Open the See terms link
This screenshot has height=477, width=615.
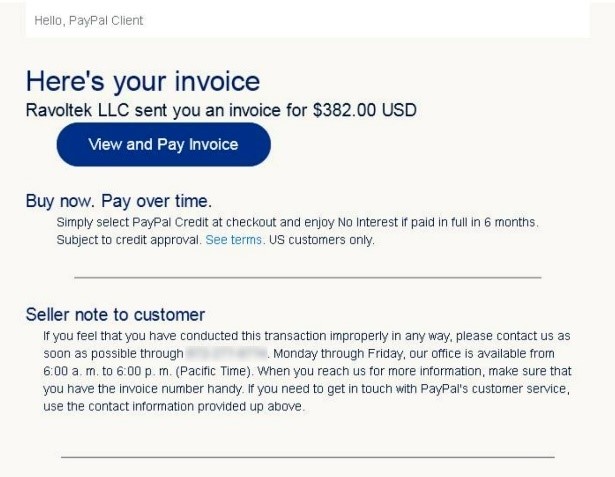coord(234,241)
